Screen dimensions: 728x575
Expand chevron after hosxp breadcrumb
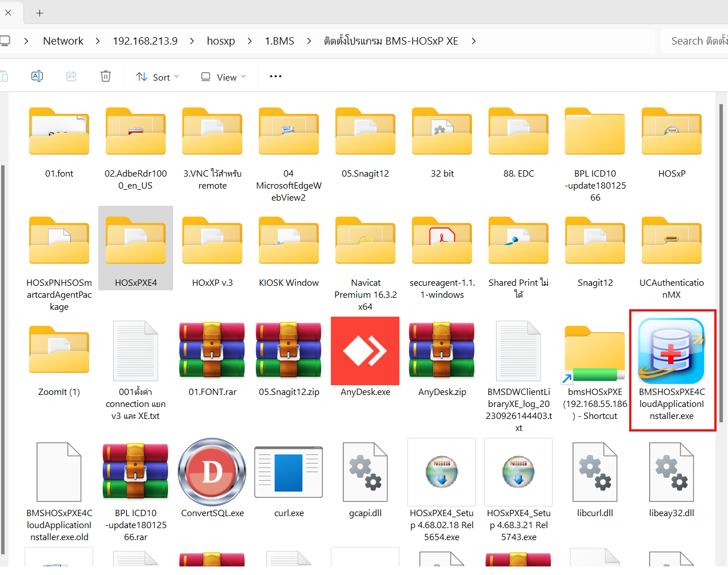point(250,41)
